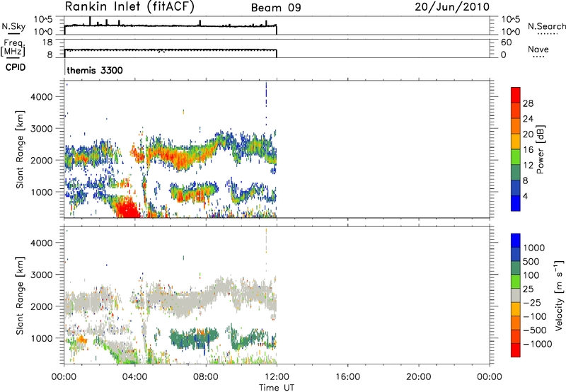This screenshot has height=392, width=566.
Task: Click the 'themis 3300' mode label
Action: click(x=95, y=70)
